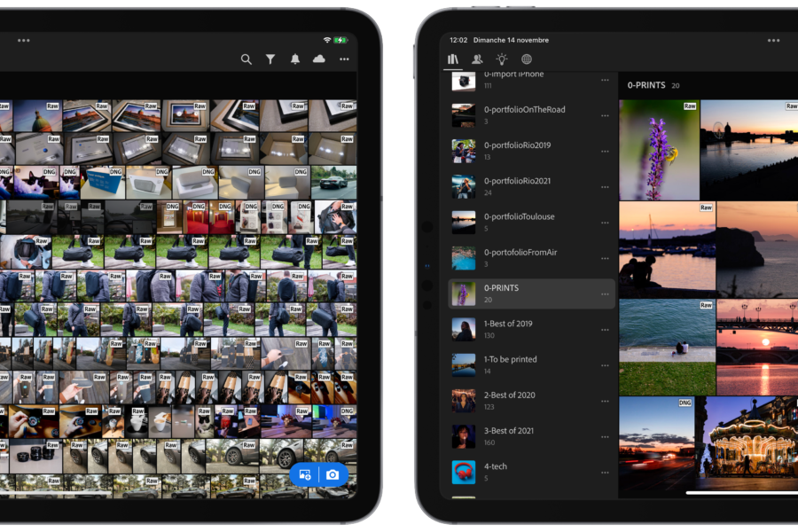The width and height of the screenshot is (798, 532).
Task: Select 0-portfolioRio2019 album
Action: point(531,152)
